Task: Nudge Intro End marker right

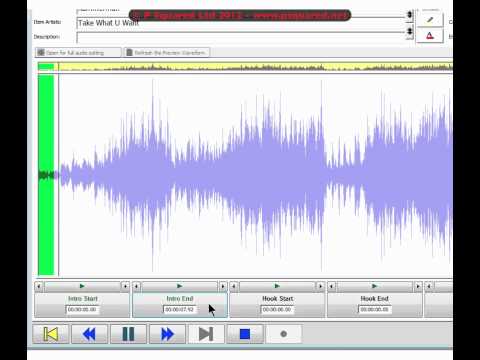Action: tap(223, 286)
